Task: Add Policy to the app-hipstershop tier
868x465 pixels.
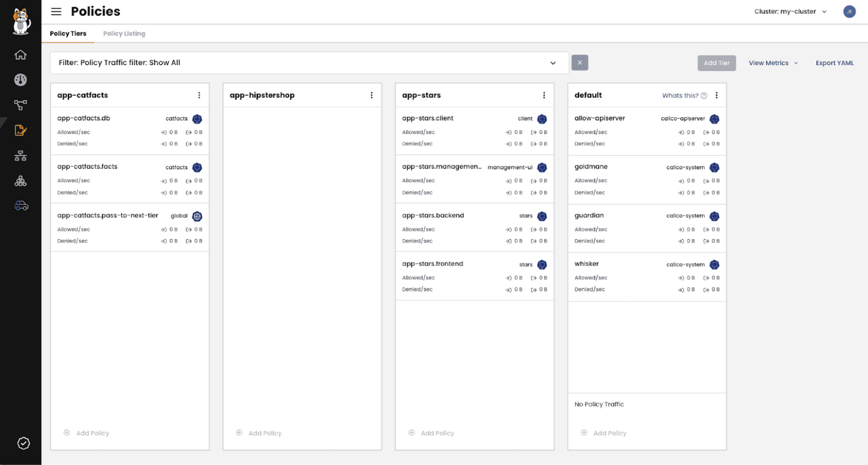Action: pyautogui.click(x=264, y=433)
